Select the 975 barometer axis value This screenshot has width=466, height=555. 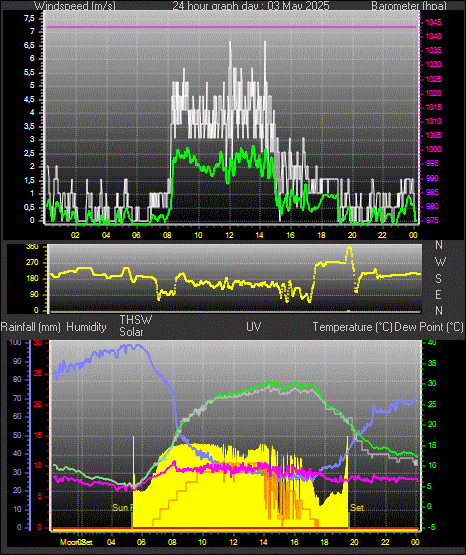tap(433, 220)
